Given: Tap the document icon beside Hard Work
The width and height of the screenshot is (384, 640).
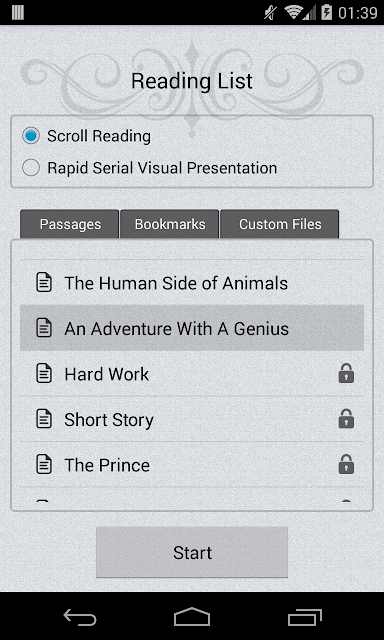Looking at the screenshot, I should [x=44, y=374].
